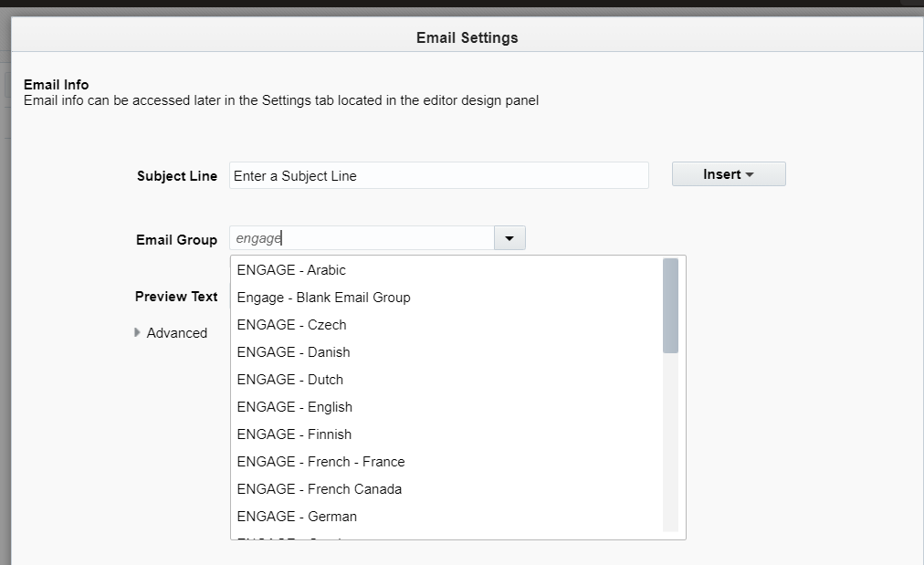924x565 pixels.
Task: Pick ENGAGE - Finnish option
Action: [x=294, y=434]
